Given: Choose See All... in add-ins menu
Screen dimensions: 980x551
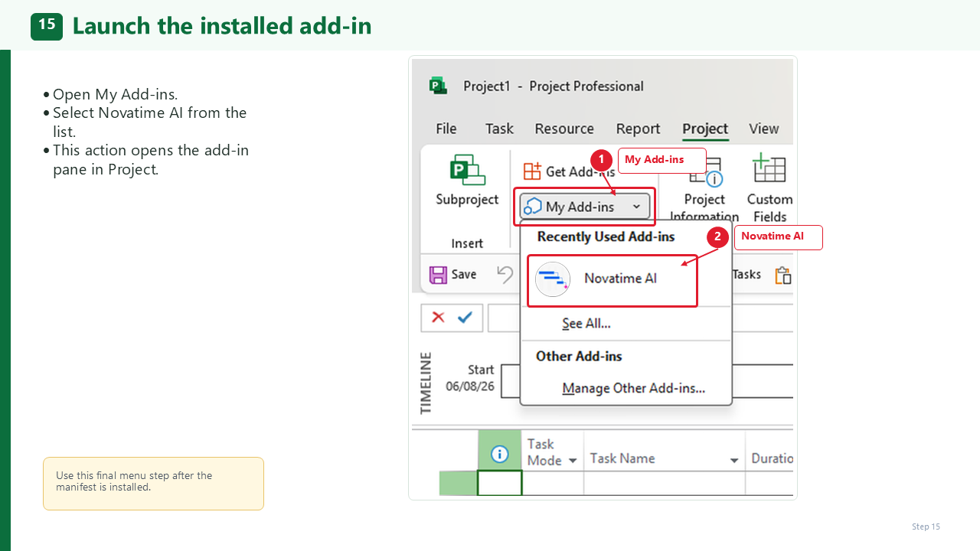Looking at the screenshot, I should tap(586, 324).
